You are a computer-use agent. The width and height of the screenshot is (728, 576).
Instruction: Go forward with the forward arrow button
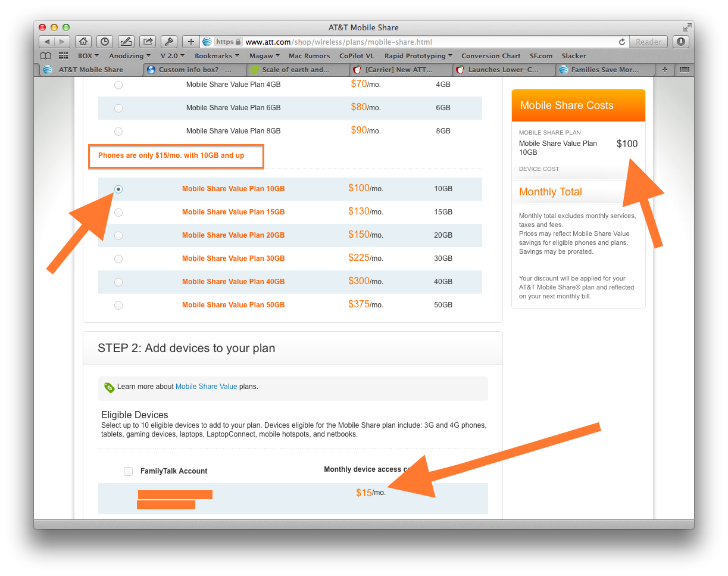click(x=63, y=42)
